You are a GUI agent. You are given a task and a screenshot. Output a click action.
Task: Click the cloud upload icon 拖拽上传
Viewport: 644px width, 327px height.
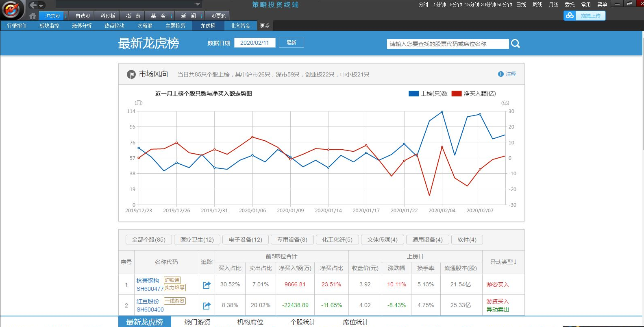570,15
